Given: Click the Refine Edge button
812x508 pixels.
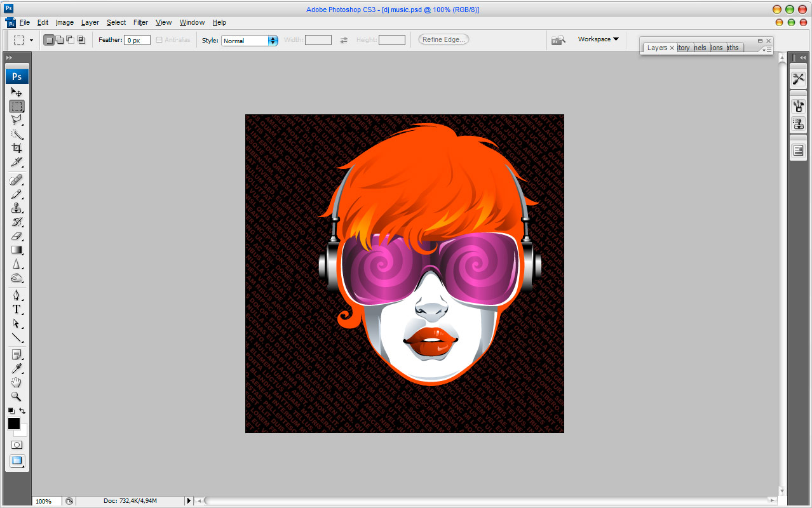Looking at the screenshot, I should tap(443, 39).
